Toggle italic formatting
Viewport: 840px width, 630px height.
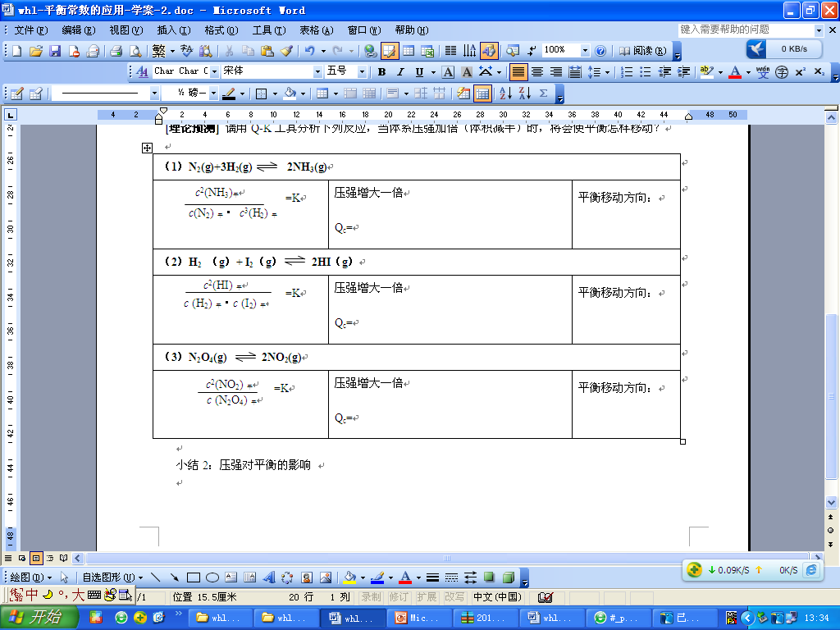(x=399, y=72)
